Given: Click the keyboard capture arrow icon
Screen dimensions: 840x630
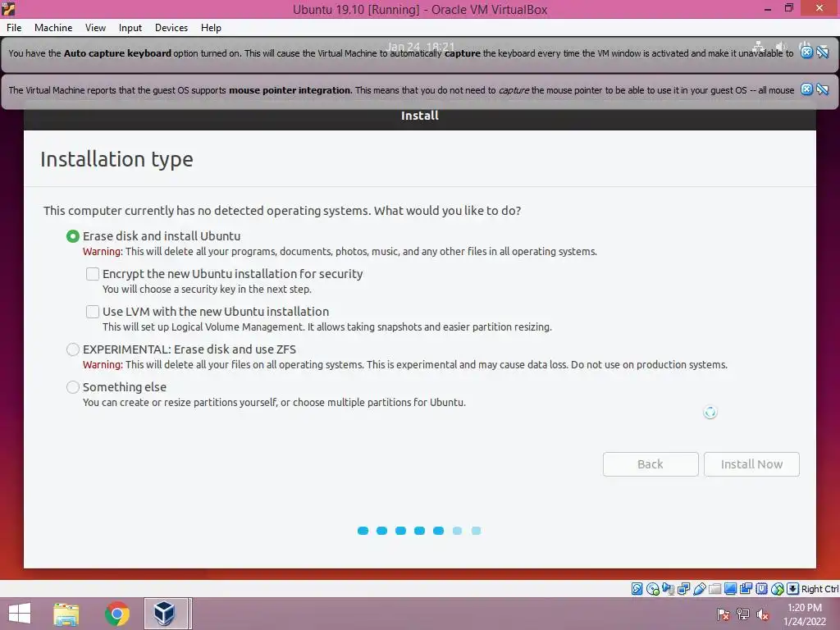Looking at the screenshot, I should click(793, 589).
